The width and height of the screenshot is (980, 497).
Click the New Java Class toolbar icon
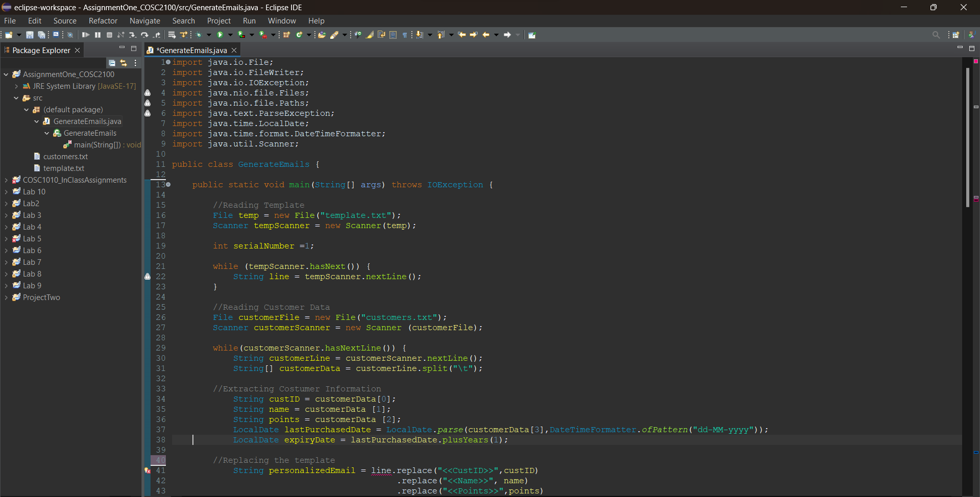click(300, 35)
